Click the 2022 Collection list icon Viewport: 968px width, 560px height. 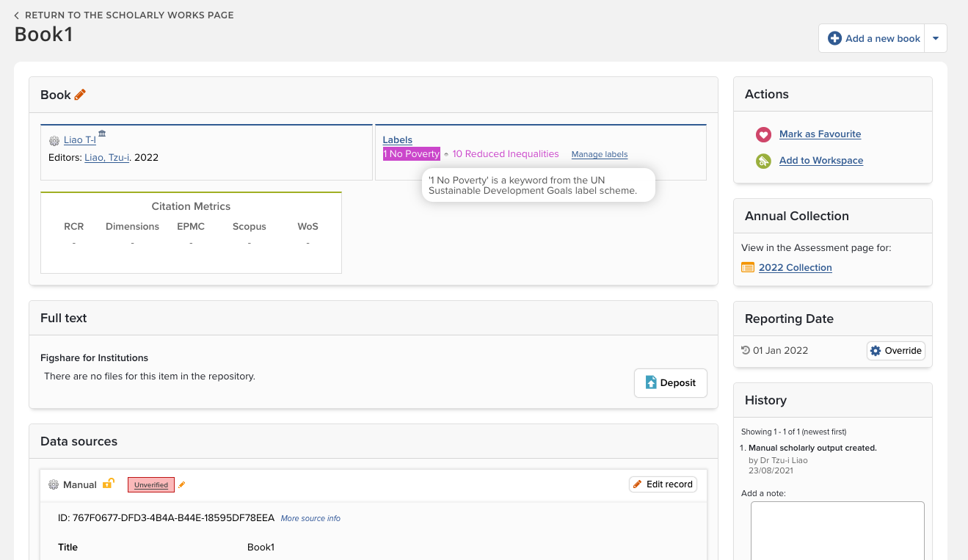(747, 268)
